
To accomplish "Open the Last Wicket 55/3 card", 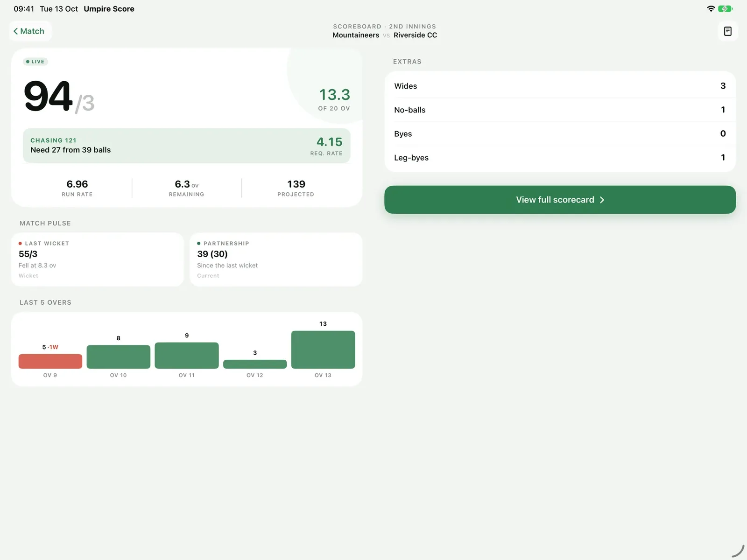I will coord(97,259).
